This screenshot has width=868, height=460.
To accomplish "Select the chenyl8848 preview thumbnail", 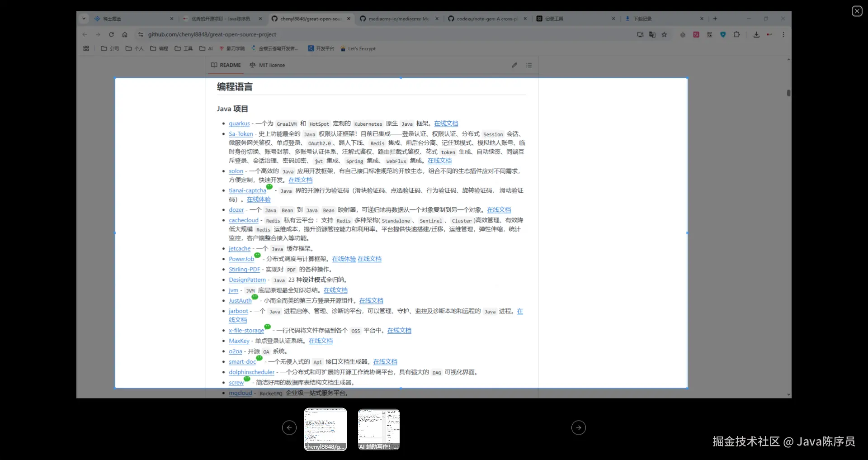I will tap(325, 429).
